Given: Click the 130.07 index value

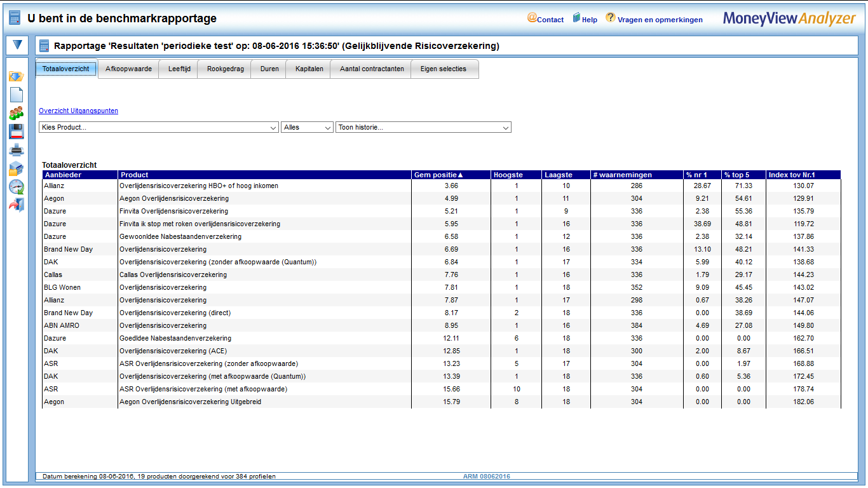Looking at the screenshot, I should [804, 186].
